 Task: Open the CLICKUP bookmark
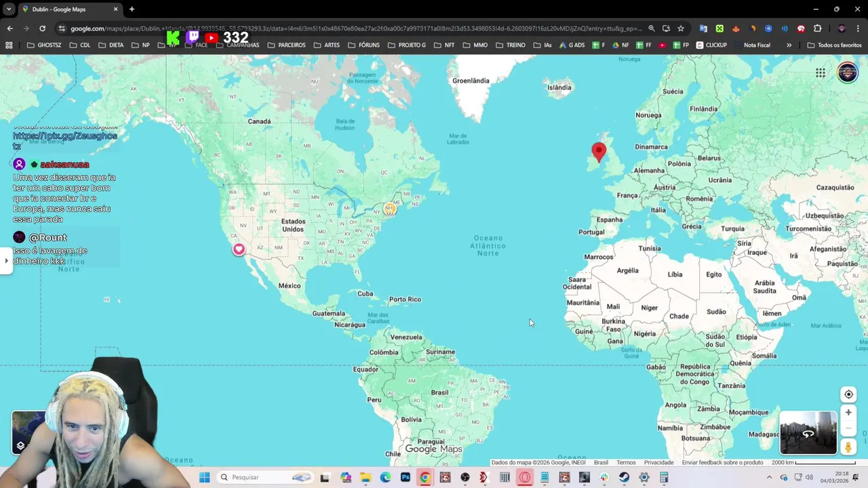click(711, 45)
